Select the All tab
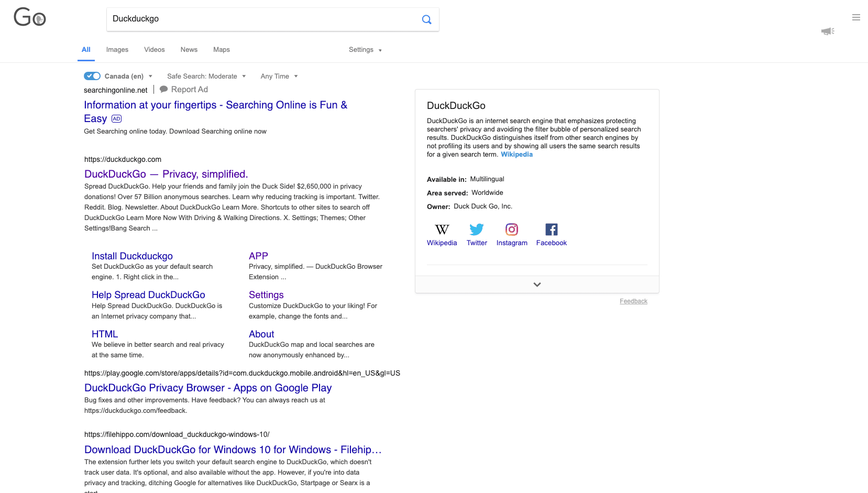Screen dimensions: 868x493 [x=86, y=50]
